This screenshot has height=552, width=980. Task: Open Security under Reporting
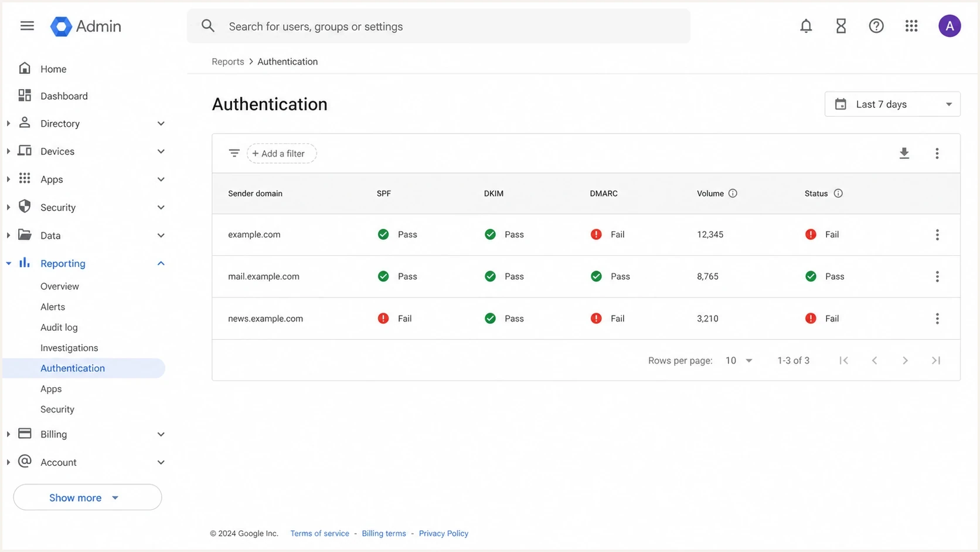57,409
